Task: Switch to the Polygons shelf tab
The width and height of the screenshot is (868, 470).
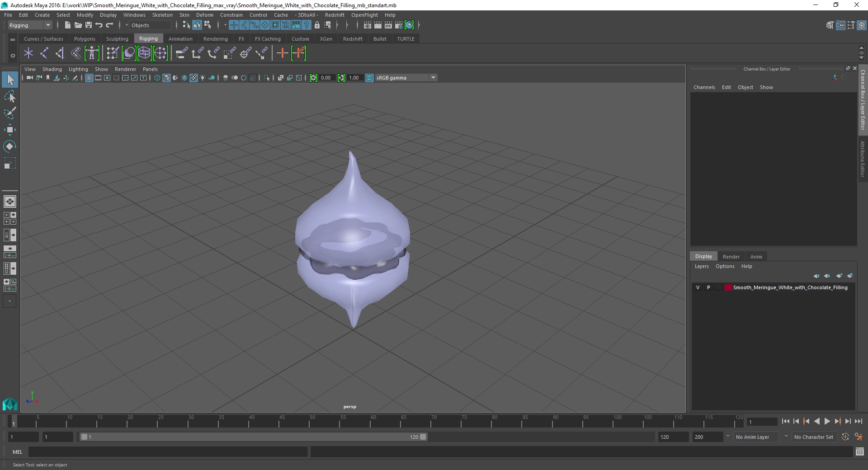Action: [x=85, y=39]
